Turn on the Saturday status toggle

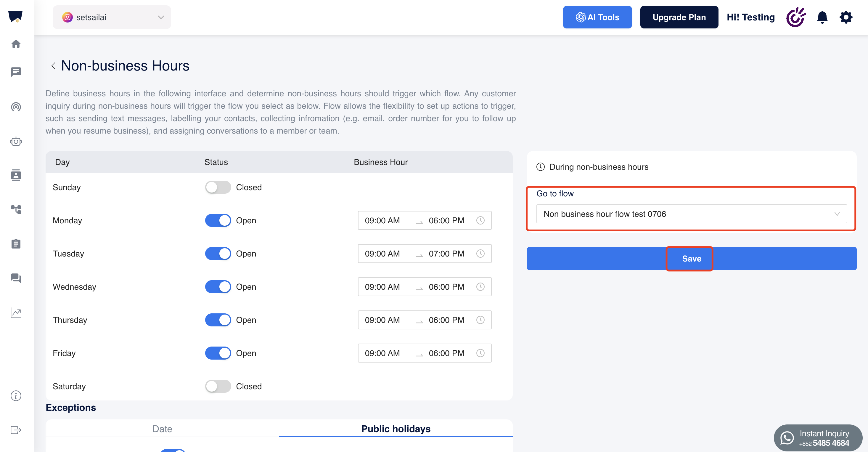(x=218, y=386)
